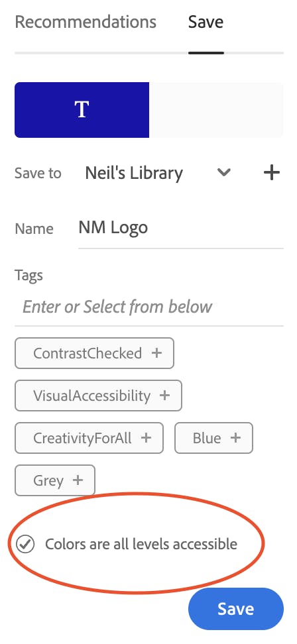Screen dimensions: 297x644
Task: Click the accessibility checkmark circle icon
Action: pos(25,544)
